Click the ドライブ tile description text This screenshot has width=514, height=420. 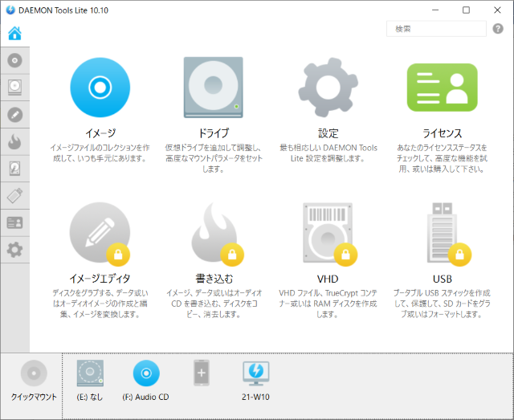[x=214, y=158]
